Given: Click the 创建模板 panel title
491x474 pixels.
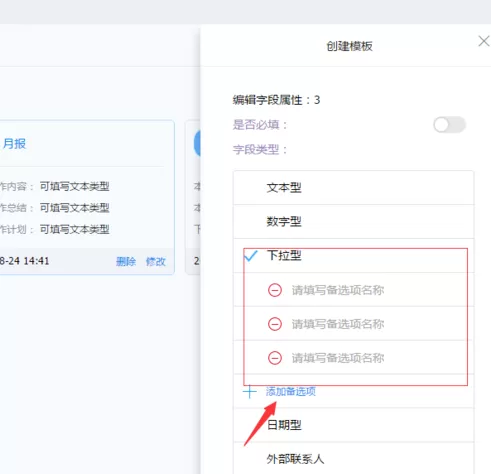Looking at the screenshot, I should pyautogui.click(x=349, y=46).
